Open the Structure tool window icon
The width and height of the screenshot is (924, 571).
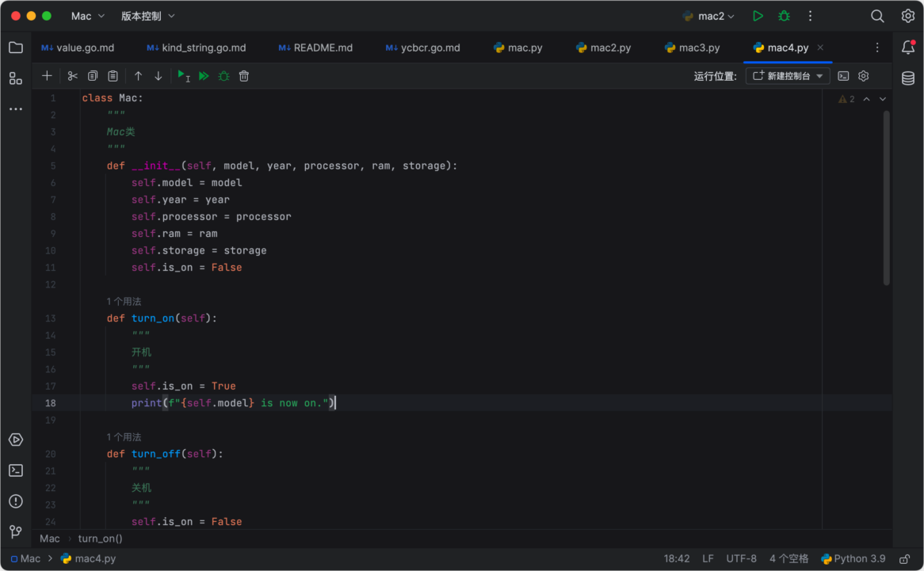[x=16, y=78]
